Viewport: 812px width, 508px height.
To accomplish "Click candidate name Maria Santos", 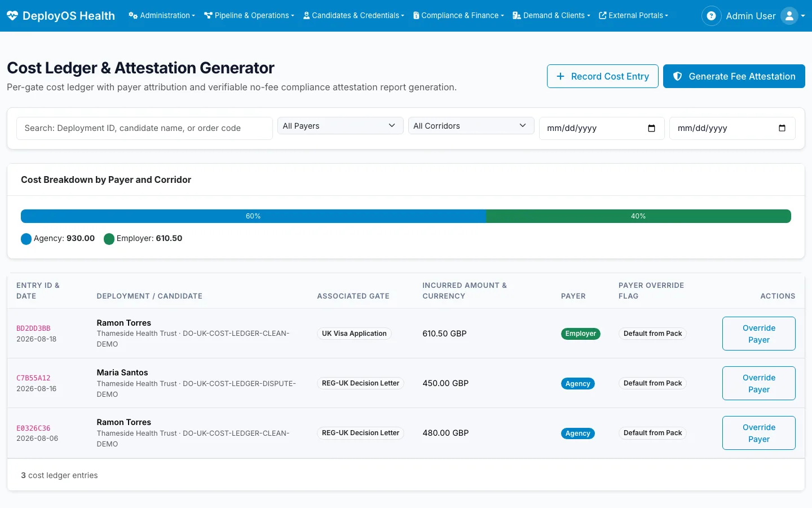I will point(122,373).
